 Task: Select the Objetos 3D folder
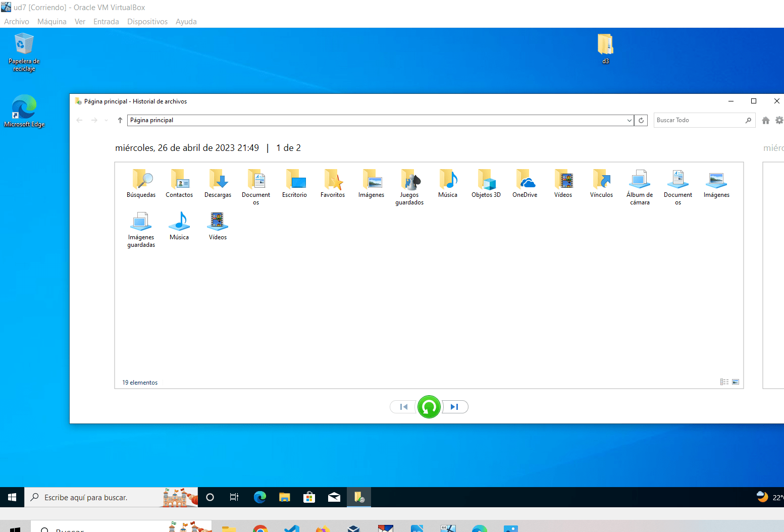486,184
